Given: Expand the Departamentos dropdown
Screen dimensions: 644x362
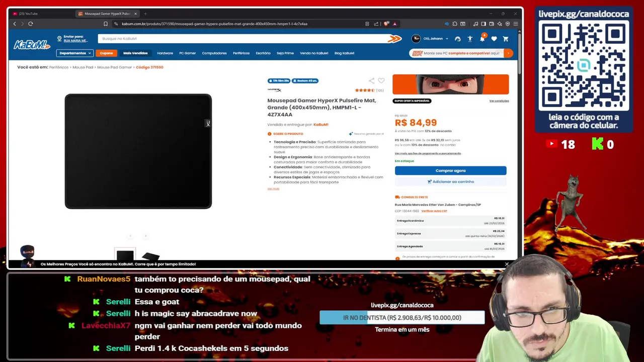Looking at the screenshot, I should [75, 53].
